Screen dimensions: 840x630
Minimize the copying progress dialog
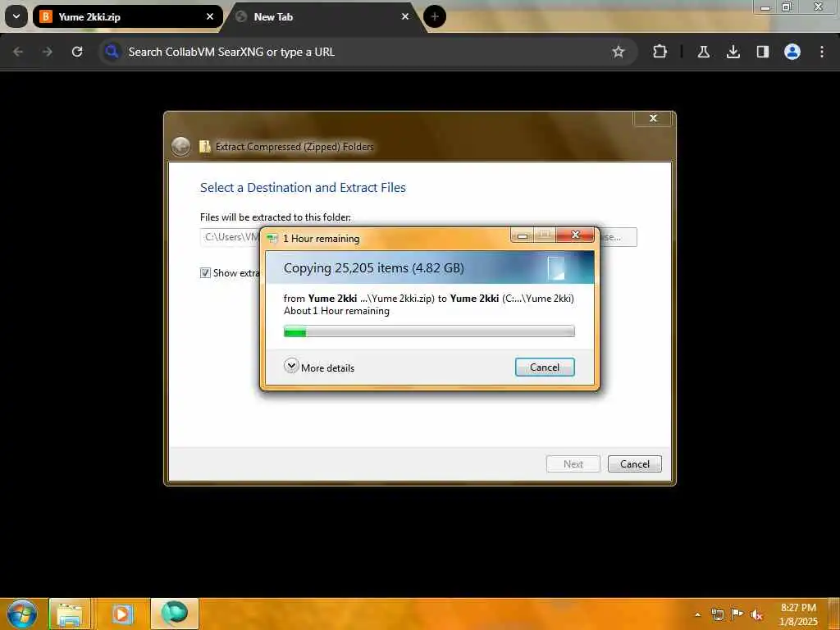tap(522, 235)
